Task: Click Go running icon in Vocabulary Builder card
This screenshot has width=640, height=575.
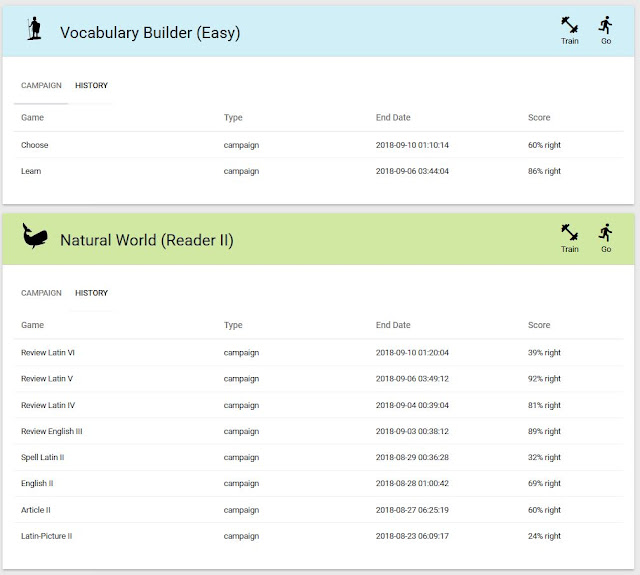Action: pyautogui.click(x=606, y=25)
